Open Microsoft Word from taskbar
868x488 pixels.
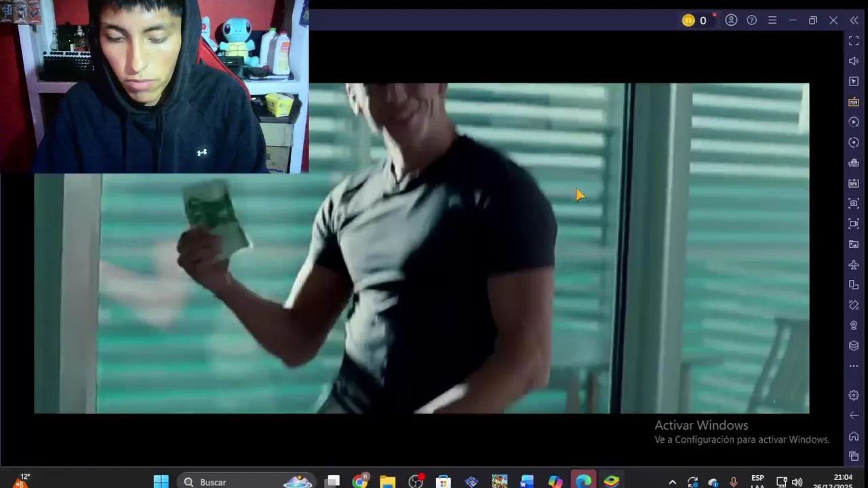527,482
